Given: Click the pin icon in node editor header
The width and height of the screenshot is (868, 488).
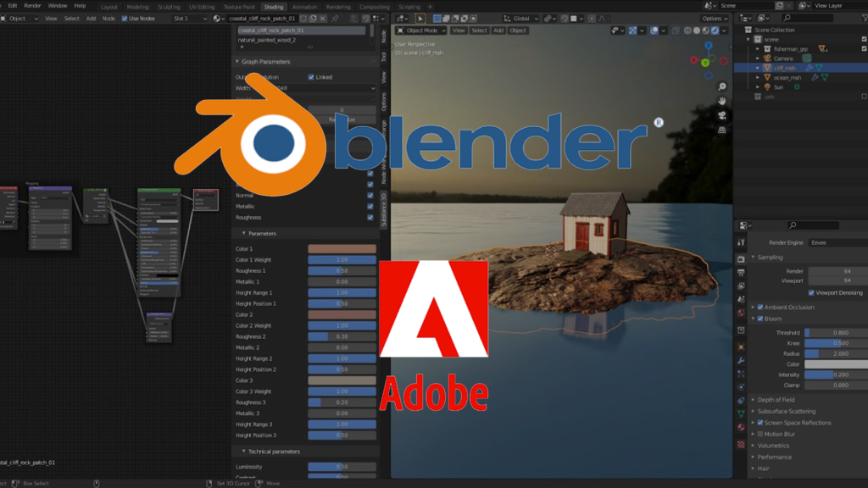Looking at the screenshot, I should (336, 19).
